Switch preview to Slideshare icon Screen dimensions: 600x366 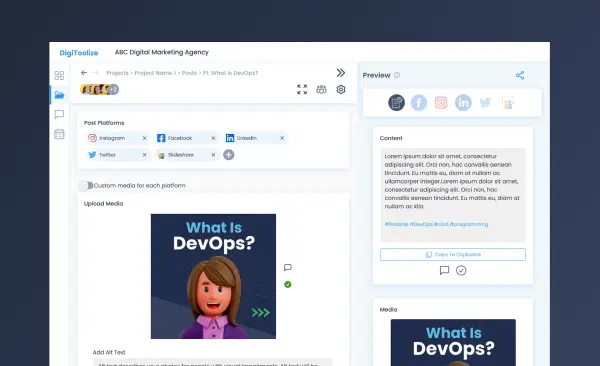(x=508, y=103)
